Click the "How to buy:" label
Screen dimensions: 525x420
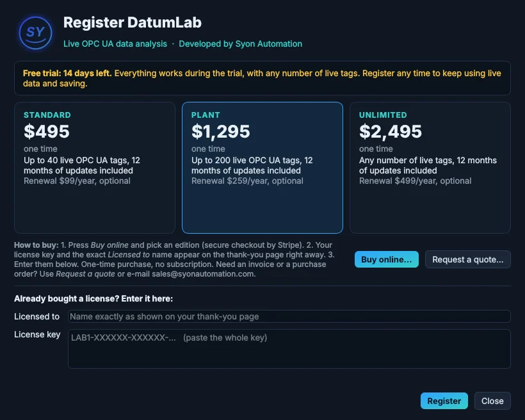36,245
